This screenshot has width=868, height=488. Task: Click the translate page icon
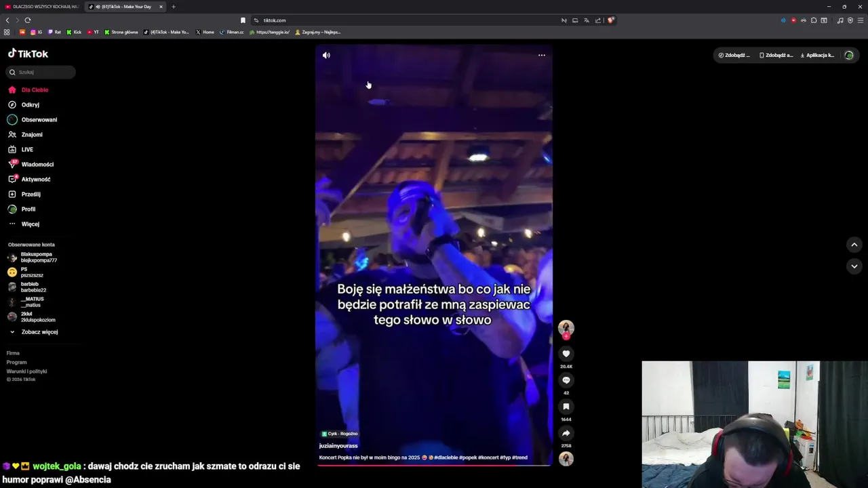click(x=587, y=20)
